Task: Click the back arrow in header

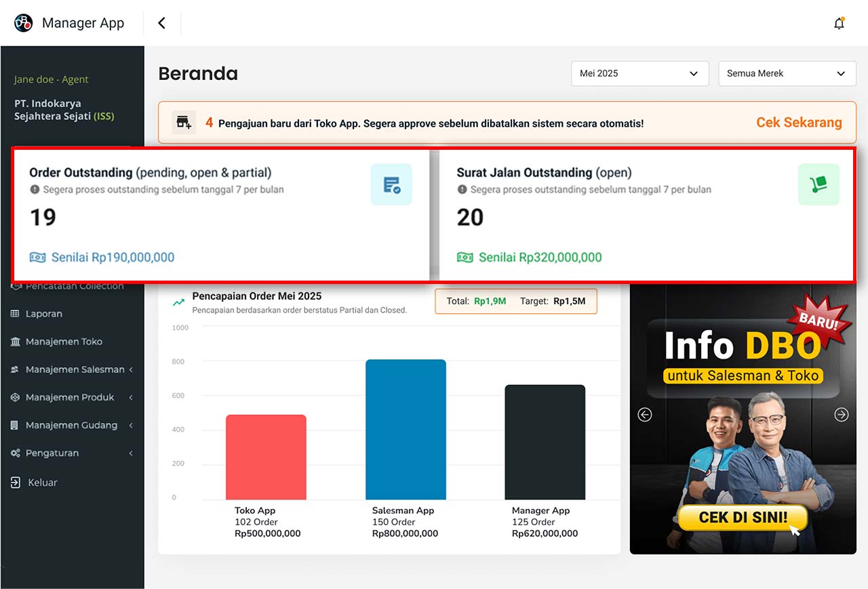Action: (x=161, y=23)
